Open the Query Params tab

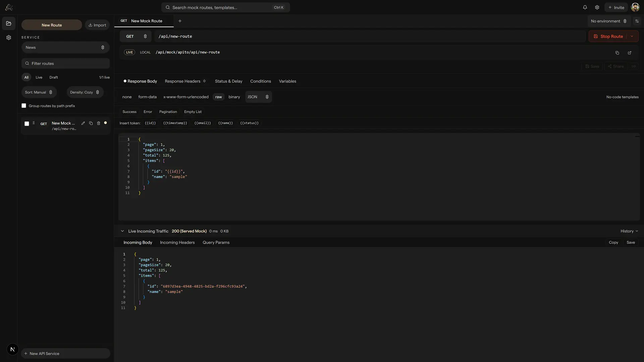coord(216,242)
